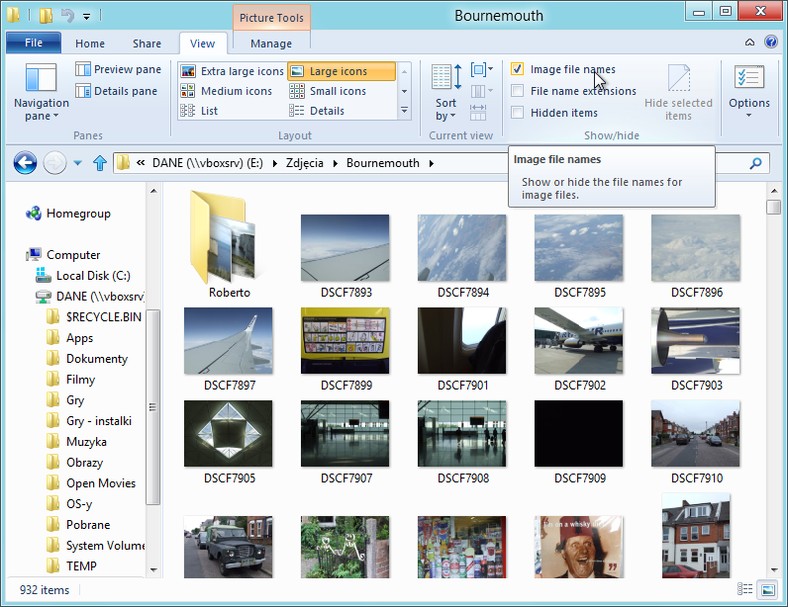
Task: Select Zdjęcia in the address path
Action: click(305, 163)
